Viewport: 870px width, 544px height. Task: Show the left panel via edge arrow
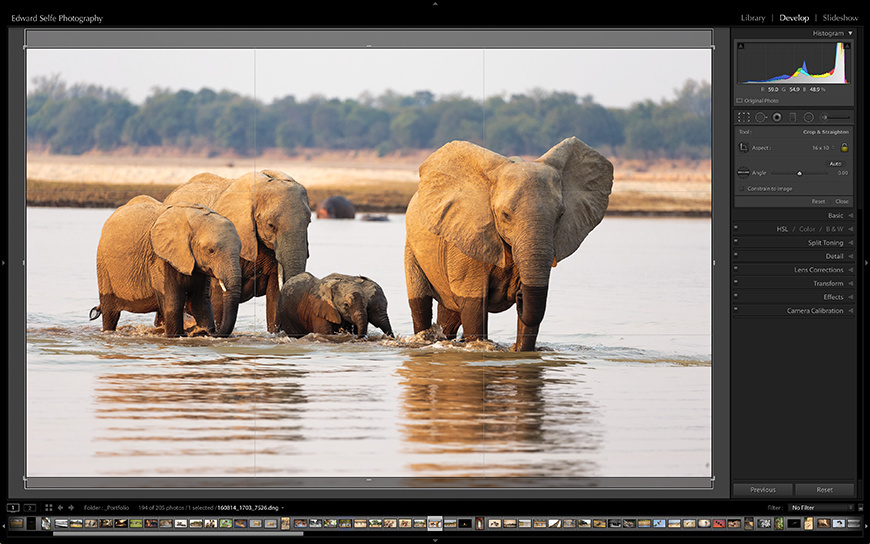click(x=3, y=263)
